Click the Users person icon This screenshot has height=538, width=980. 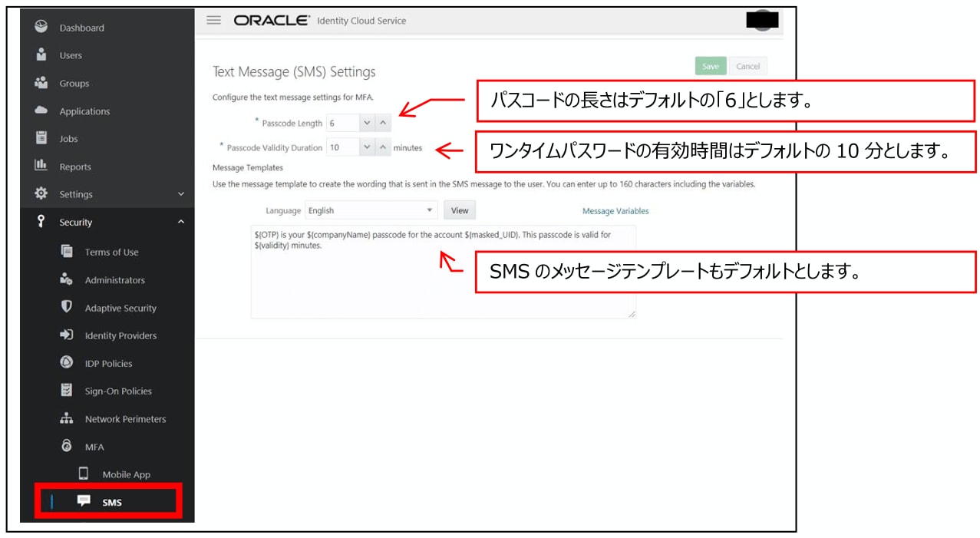click(41, 54)
